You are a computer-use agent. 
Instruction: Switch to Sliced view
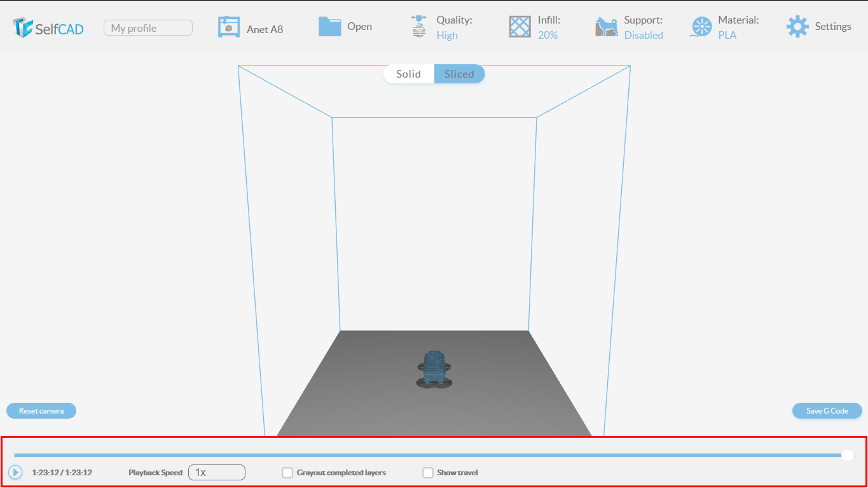click(x=459, y=74)
